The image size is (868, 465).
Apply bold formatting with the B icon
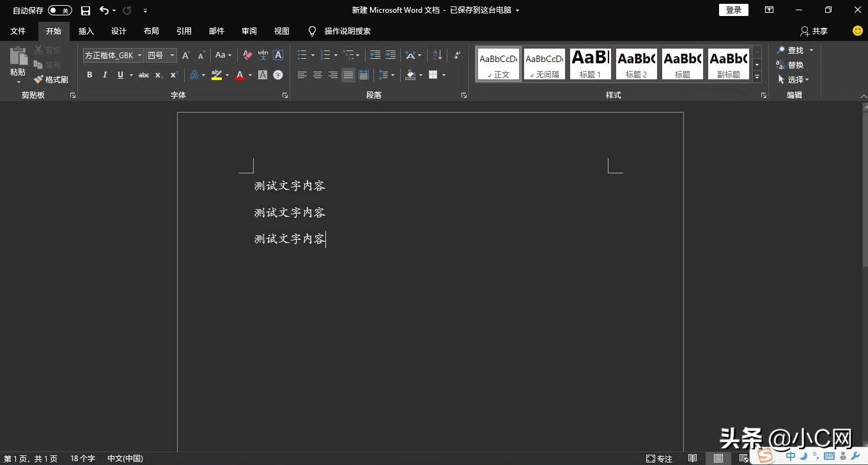pyautogui.click(x=89, y=75)
